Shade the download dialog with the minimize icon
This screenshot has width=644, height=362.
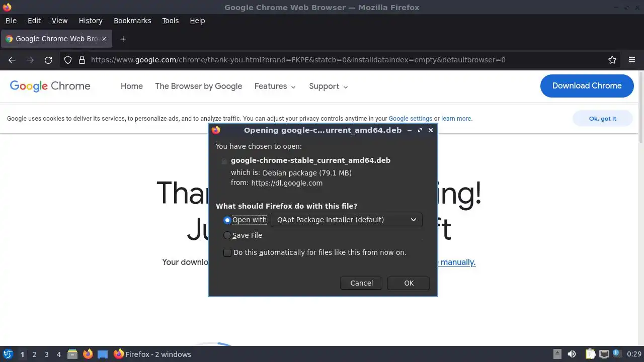click(x=410, y=130)
